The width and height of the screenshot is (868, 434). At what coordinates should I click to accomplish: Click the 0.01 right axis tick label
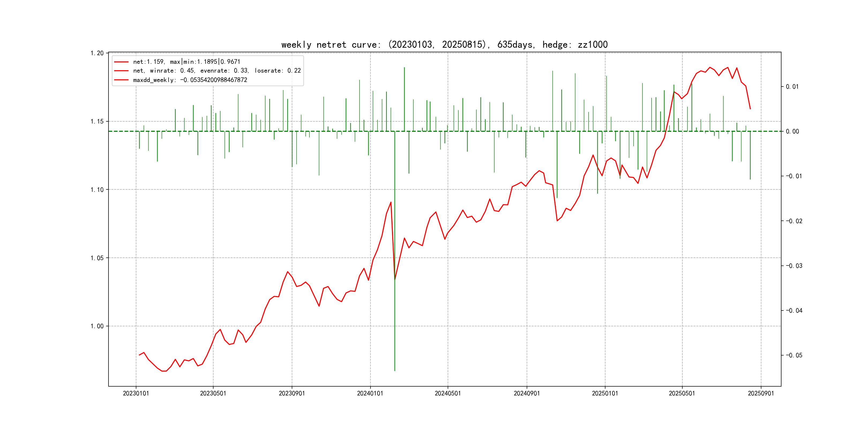tap(792, 87)
